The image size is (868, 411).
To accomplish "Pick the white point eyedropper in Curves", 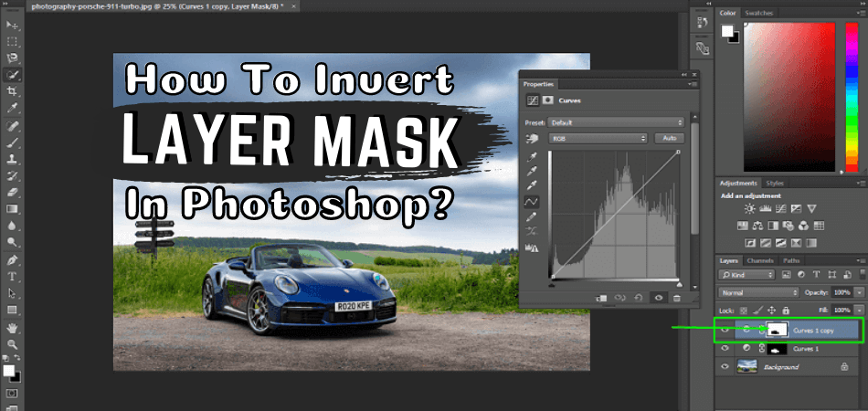I will [532, 185].
